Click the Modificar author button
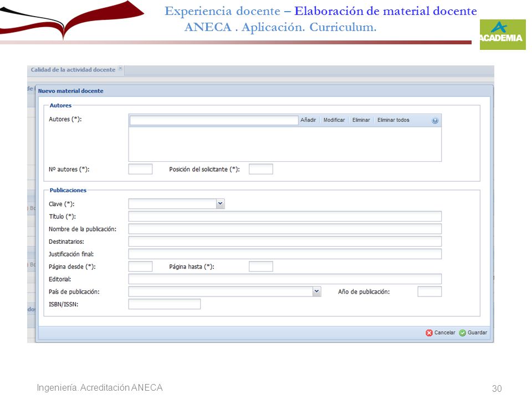The image size is (532, 399). pyautogui.click(x=334, y=120)
